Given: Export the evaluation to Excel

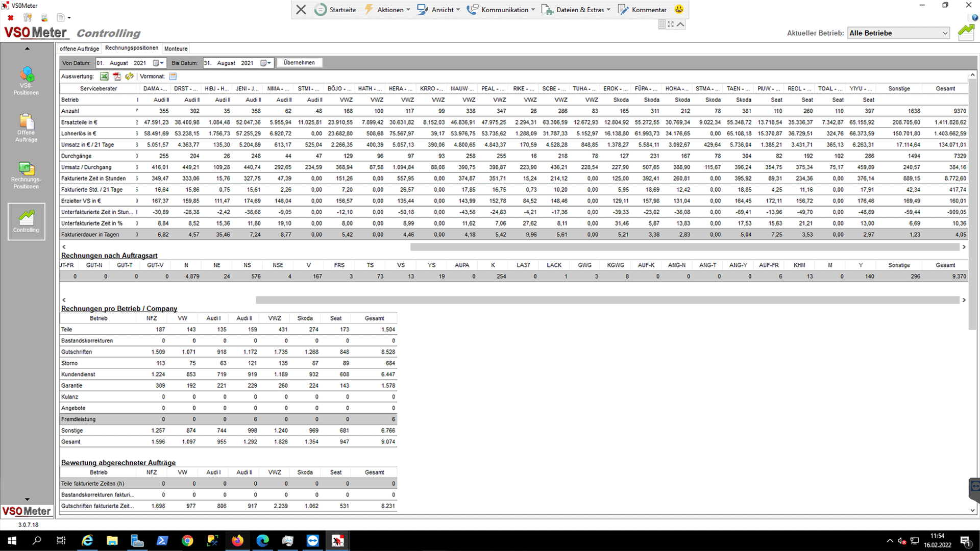Looking at the screenshot, I should tap(104, 77).
